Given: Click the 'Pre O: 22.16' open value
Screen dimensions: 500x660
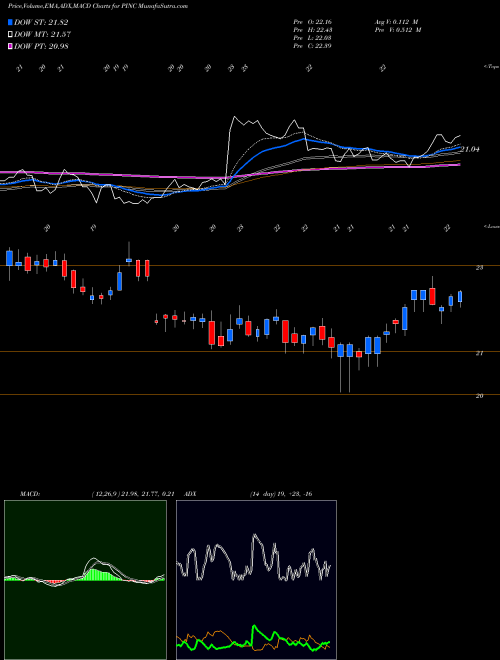Looking at the screenshot, I should (312, 21).
